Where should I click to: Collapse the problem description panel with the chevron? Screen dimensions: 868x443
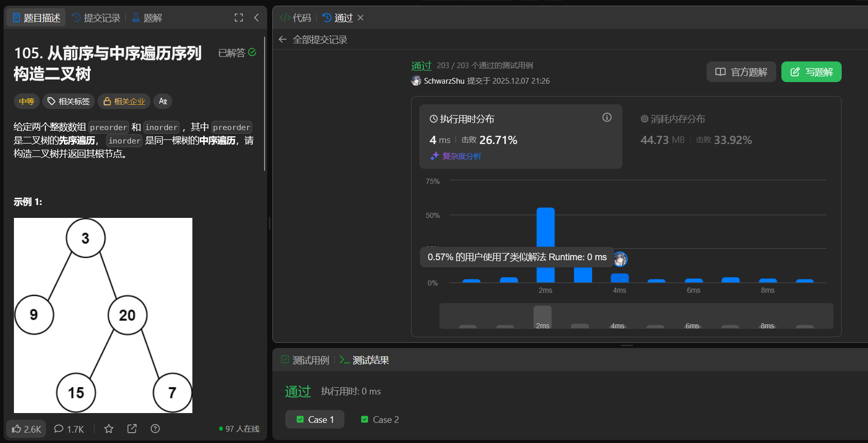(x=256, y=18)
